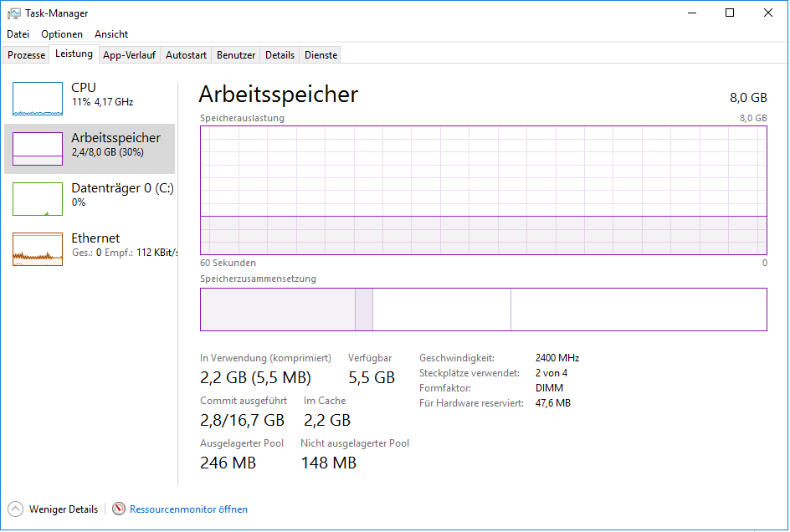790x532 pixels.
Task: Maximize the Task-Manager window
Action: coord(730,13)
